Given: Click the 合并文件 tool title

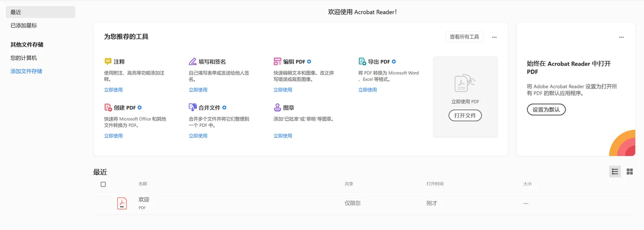Looking at the screenshot, I should (x=210, y=107).
